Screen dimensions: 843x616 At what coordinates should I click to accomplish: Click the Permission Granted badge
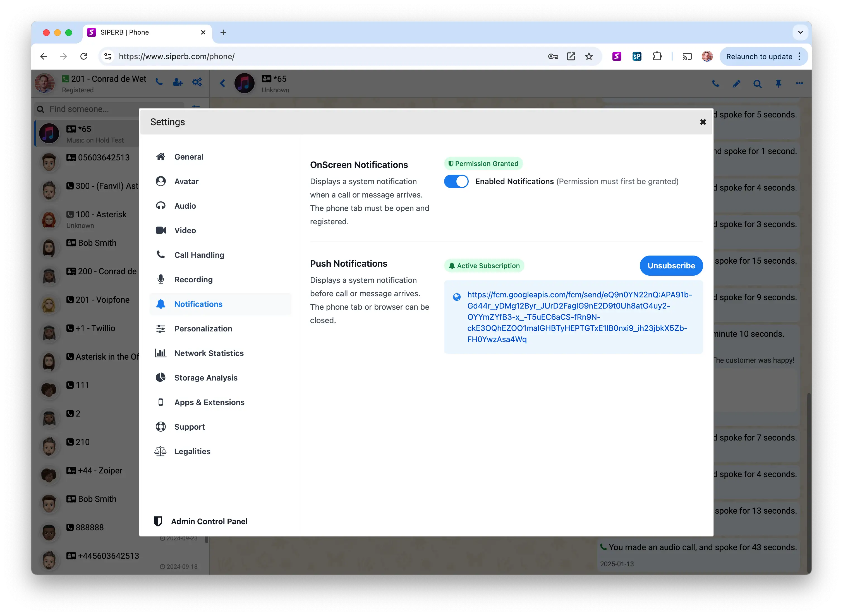[483, 164]
